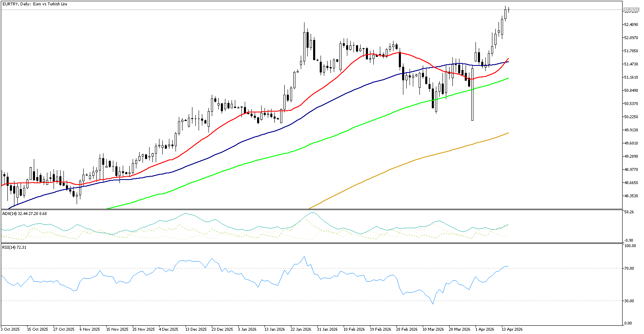The width and height of the screenshot is (644, 334).
Task: Select the 48.3530 price axis label
Action: 631,196
